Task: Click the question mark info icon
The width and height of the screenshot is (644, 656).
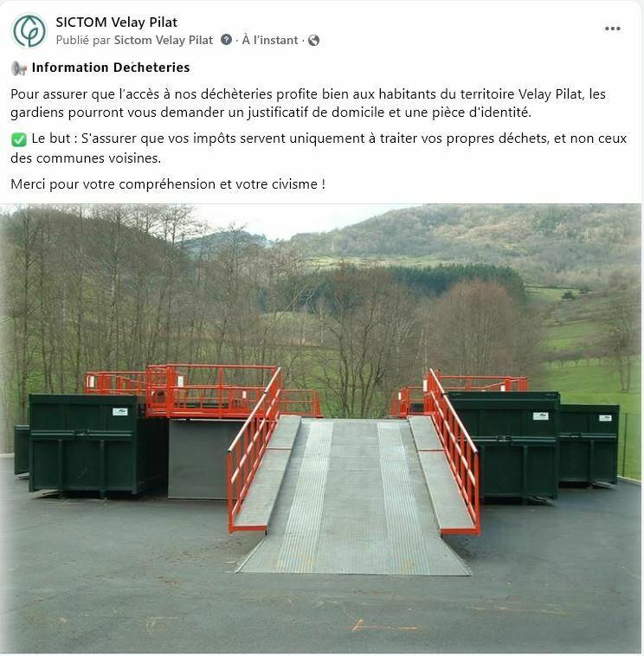Action: click(226, 40)
